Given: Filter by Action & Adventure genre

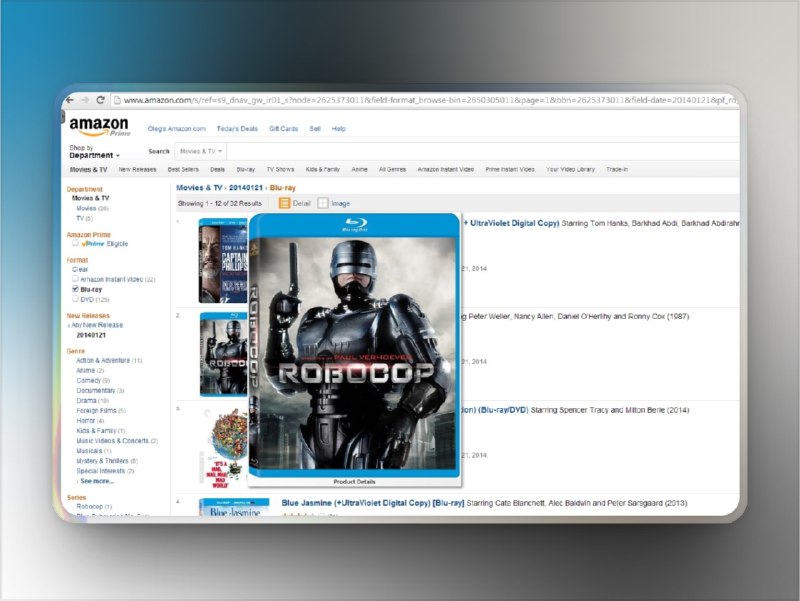Looking at the screenshot, I should (104, 360).
